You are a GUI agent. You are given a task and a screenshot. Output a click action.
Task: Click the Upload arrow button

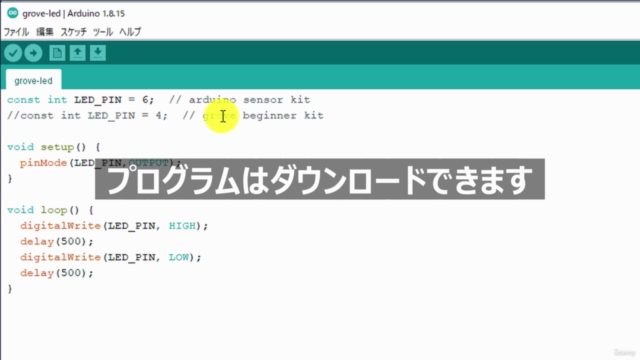tap(33, 53)
